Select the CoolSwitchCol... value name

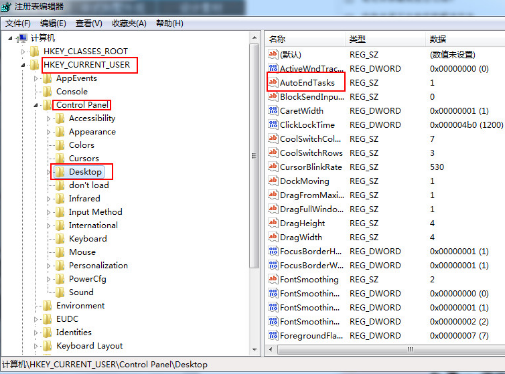click(x=310, y=139)
